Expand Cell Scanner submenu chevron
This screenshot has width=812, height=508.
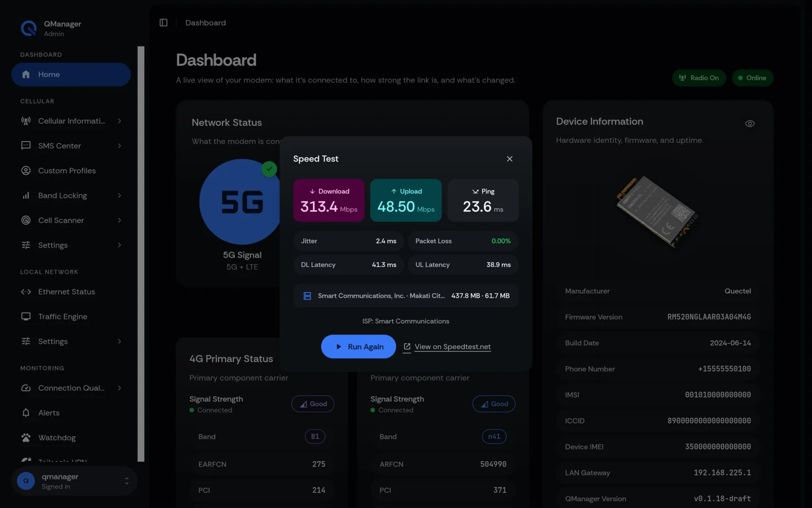point(119,220)
